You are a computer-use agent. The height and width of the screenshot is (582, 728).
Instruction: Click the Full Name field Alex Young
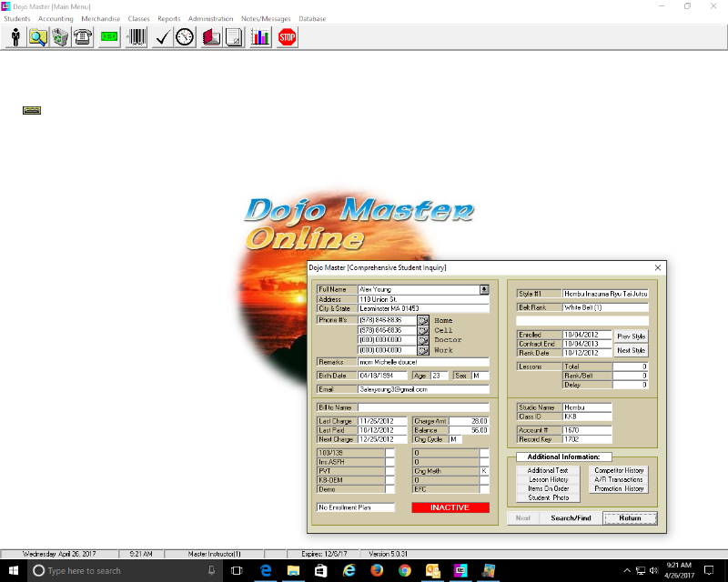point(419,289)
